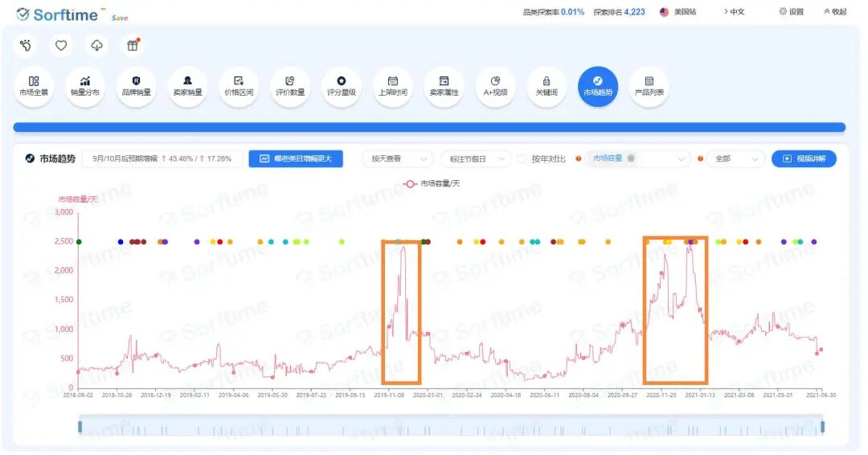The width and height of the screenshot is (868, 455).
Task: Click 哪些类目增幅更大 button
Action: click(x=296, y=159)
